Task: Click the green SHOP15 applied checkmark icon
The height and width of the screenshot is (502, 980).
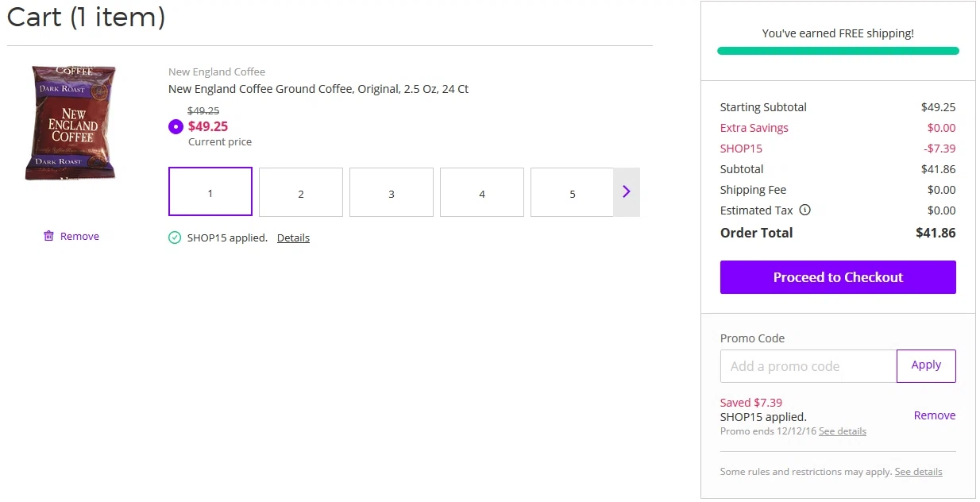Action: [175, 237]
